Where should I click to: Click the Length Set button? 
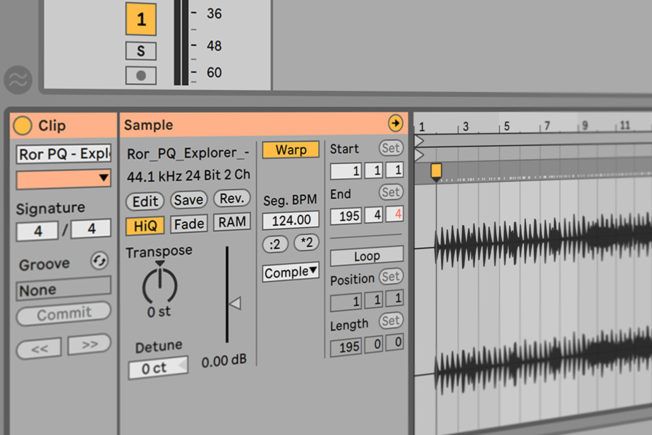[x=391, y=321]
